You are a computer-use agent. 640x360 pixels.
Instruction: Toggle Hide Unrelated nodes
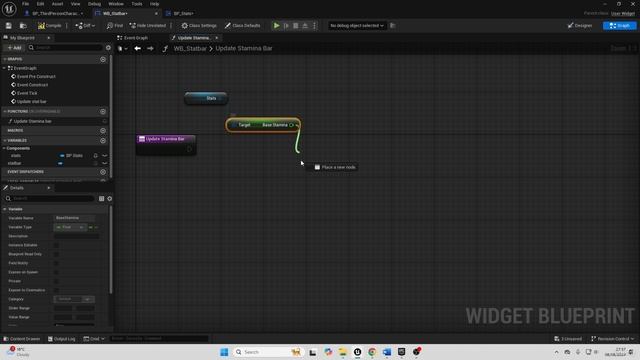tap(148, 26)
